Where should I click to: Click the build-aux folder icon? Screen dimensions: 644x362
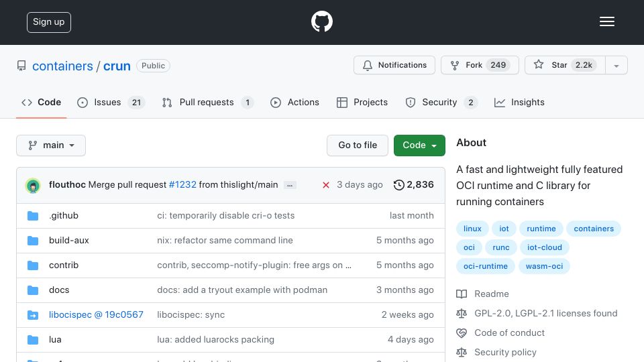(x=33, y=241)
